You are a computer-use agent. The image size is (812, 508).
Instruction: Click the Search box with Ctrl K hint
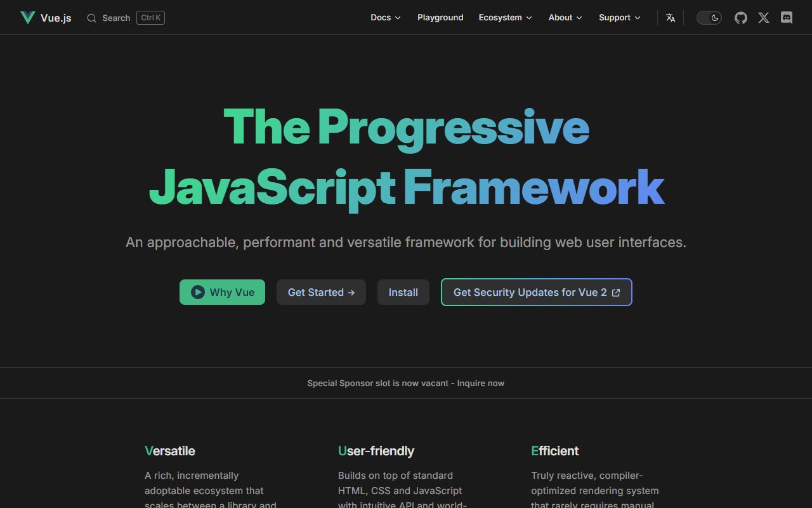point(126,18)
